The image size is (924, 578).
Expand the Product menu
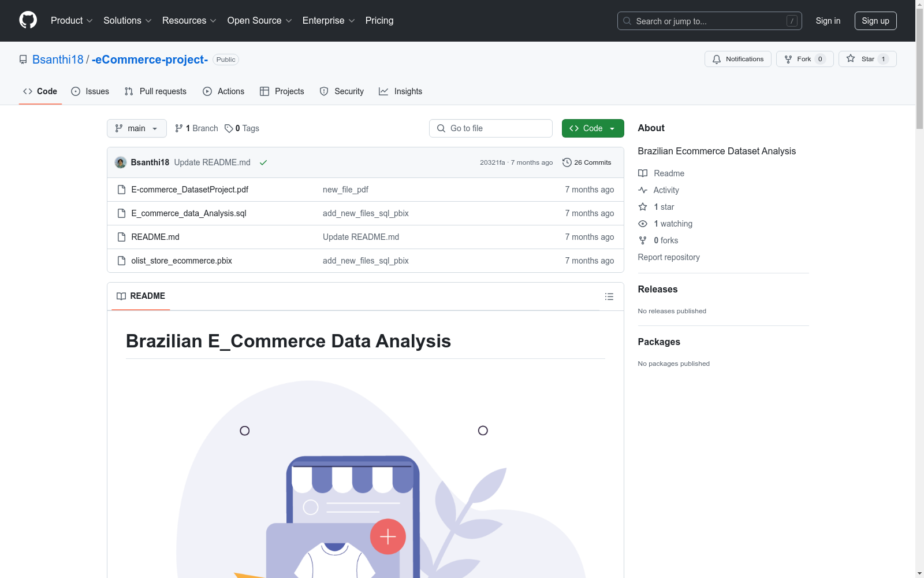[x=72, y=20]
